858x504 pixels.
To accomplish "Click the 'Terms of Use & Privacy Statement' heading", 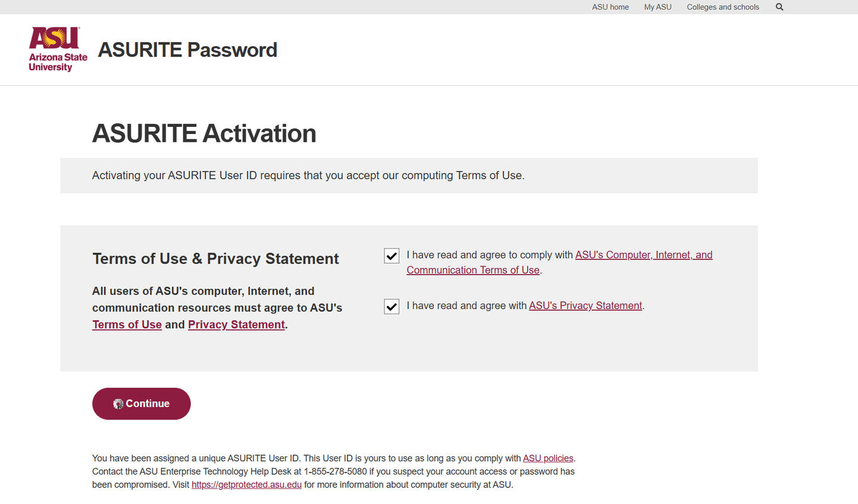I will [215, 259].
